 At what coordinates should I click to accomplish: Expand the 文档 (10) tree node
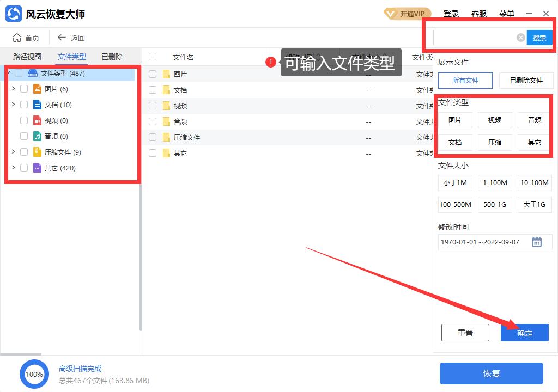[x=13, y=104]
